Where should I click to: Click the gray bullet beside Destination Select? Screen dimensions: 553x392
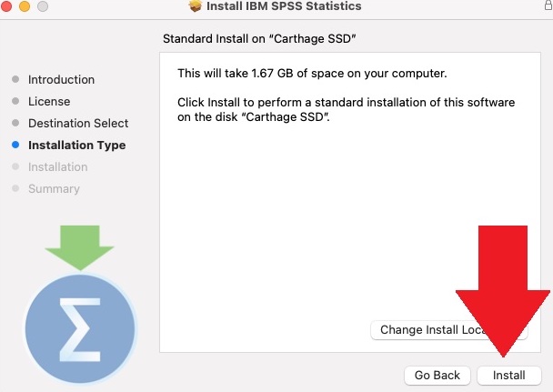click(x=15, y=123)
